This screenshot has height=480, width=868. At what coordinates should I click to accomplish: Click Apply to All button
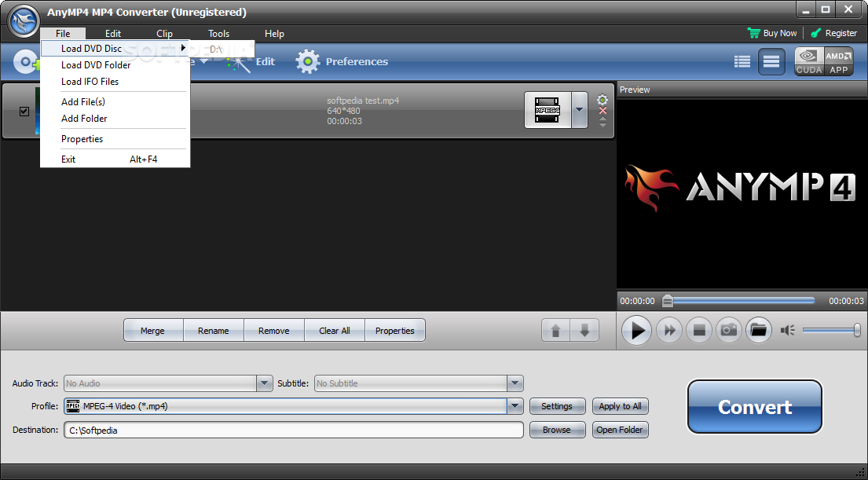(620, 406)
